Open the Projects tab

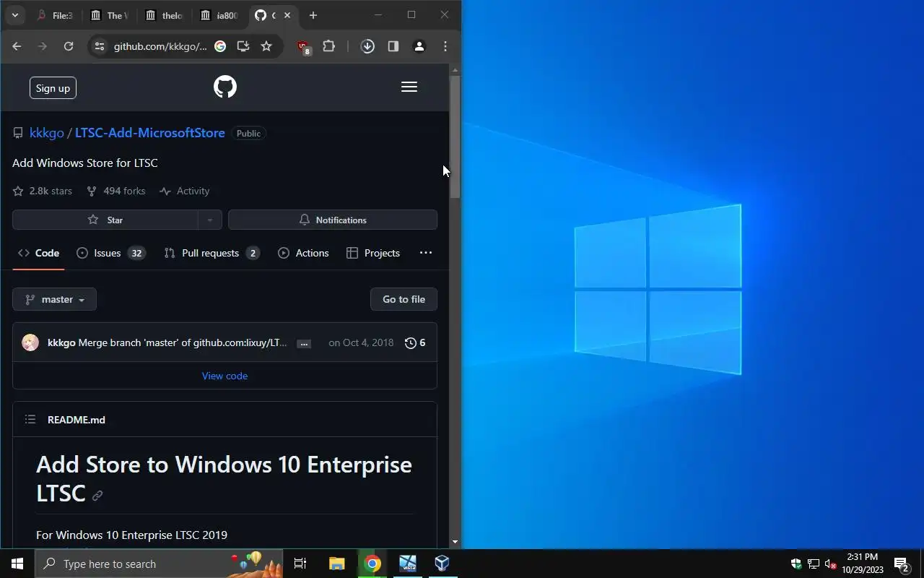pos(373,253)
